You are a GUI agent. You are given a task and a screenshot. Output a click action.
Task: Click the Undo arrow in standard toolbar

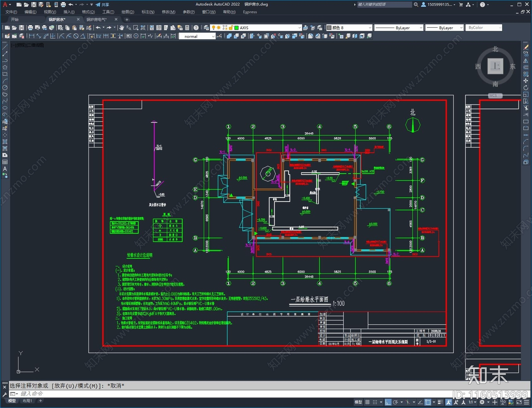[98, 28]
